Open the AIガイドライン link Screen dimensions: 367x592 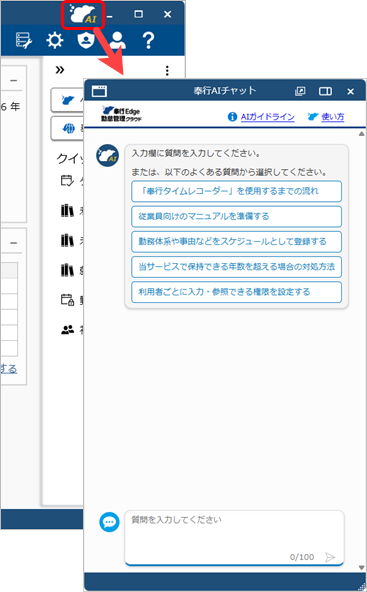(268, 117)
